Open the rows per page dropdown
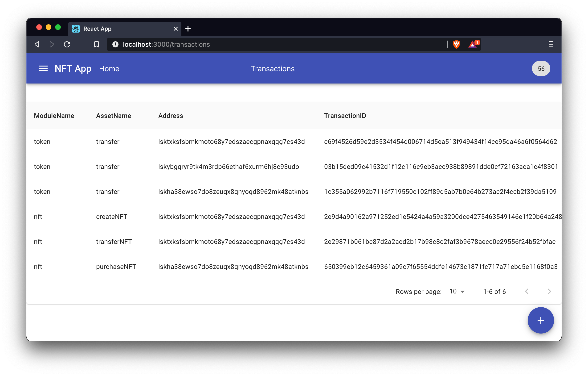 pyautogui.click(x=456, y=291)
